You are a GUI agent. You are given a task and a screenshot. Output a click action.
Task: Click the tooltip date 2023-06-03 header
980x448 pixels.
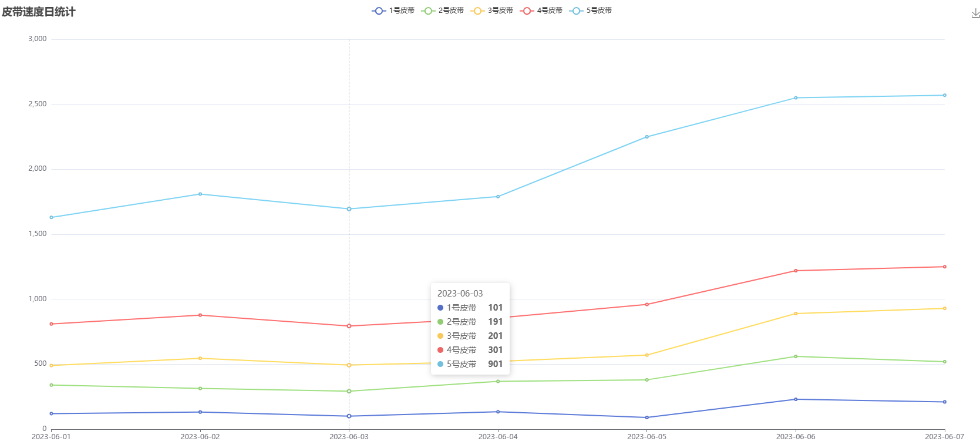coord(460,294)
